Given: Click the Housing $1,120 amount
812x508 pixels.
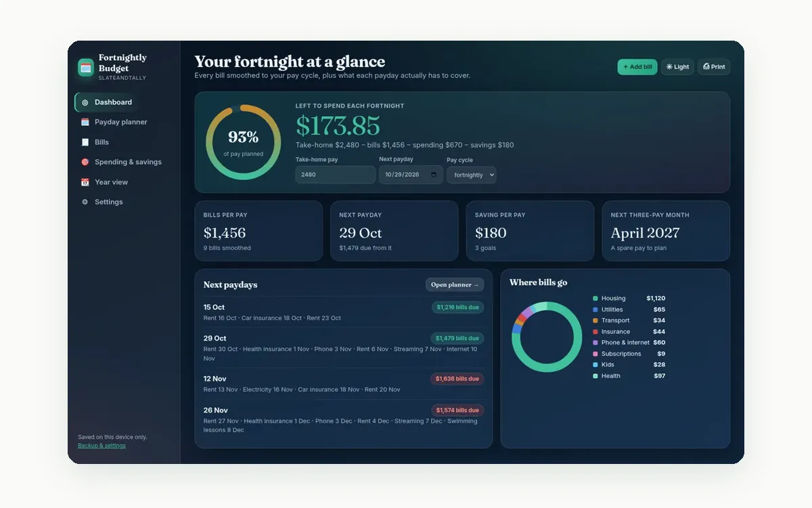Looking at the screenshot, I should [656, 299].
